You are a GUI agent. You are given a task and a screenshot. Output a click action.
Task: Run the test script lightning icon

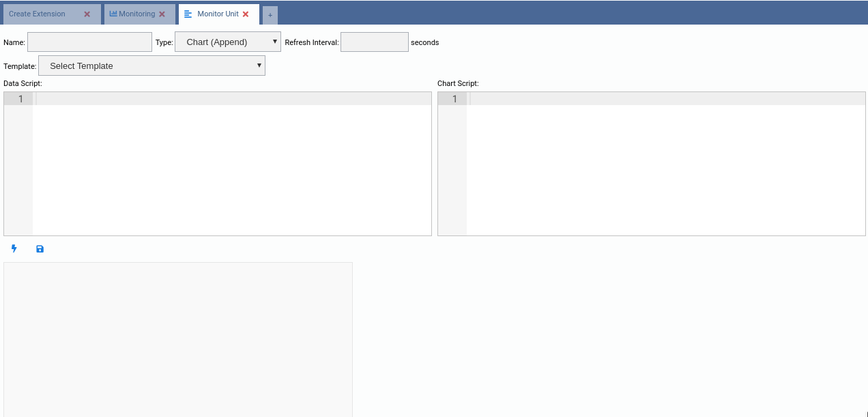point(14,249)
